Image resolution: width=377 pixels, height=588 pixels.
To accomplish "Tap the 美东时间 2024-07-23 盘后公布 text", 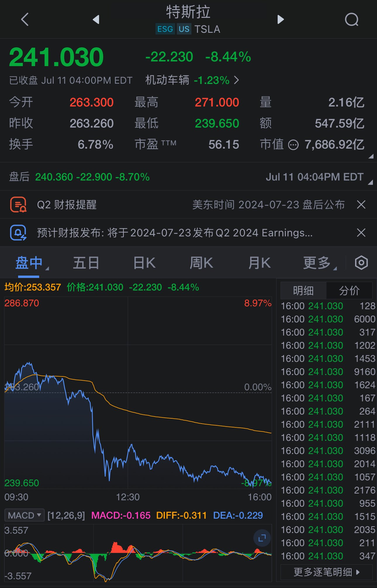I will click(x=269, y=204).
